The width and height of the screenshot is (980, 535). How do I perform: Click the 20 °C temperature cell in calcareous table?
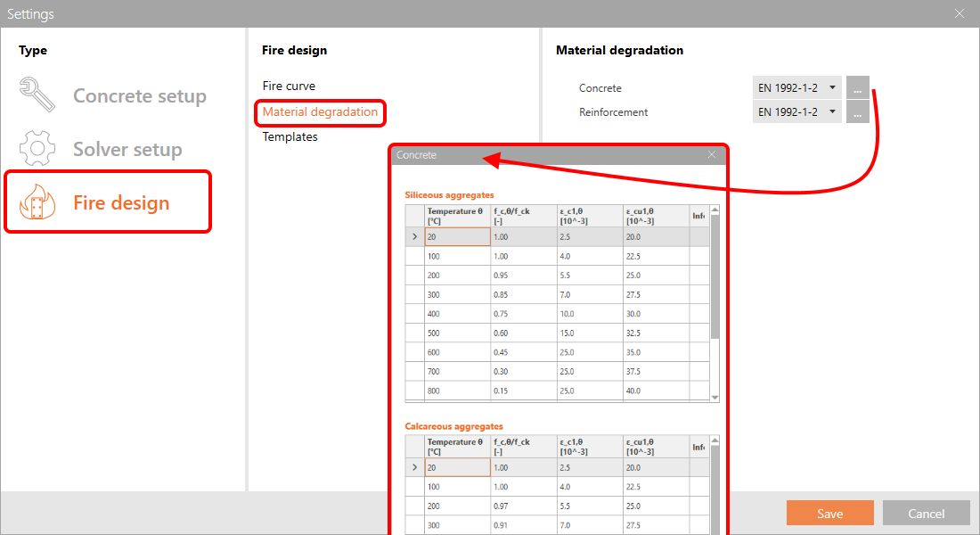tap(457, 467)
